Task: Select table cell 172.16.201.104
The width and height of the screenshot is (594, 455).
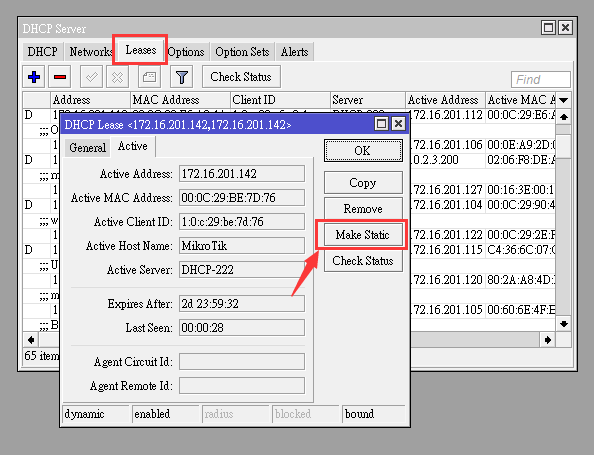Action: pos(447,205)
